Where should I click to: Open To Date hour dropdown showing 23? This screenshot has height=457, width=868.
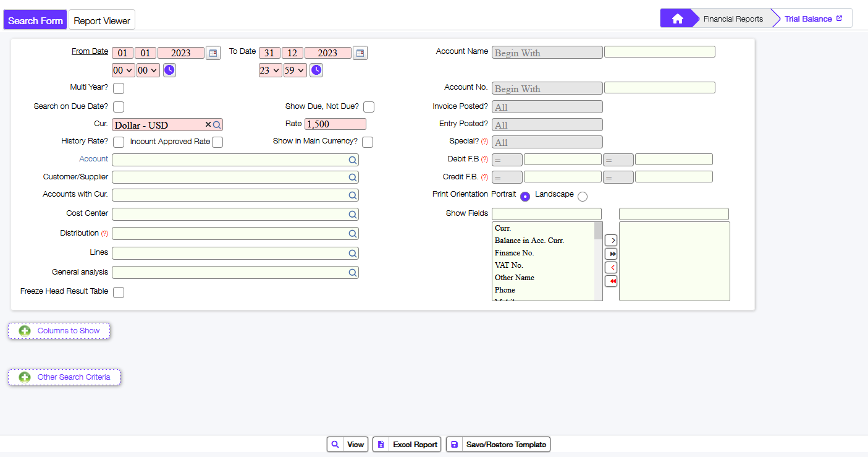pos(271,70)
